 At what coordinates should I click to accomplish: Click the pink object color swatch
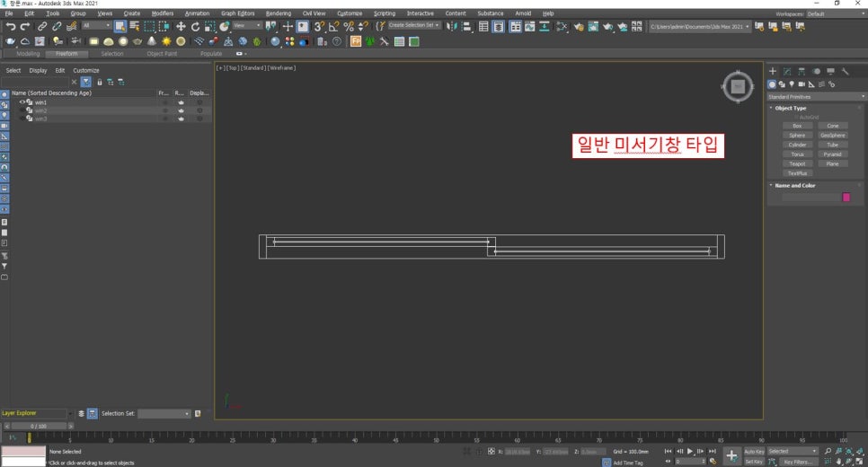coord(846,197)
